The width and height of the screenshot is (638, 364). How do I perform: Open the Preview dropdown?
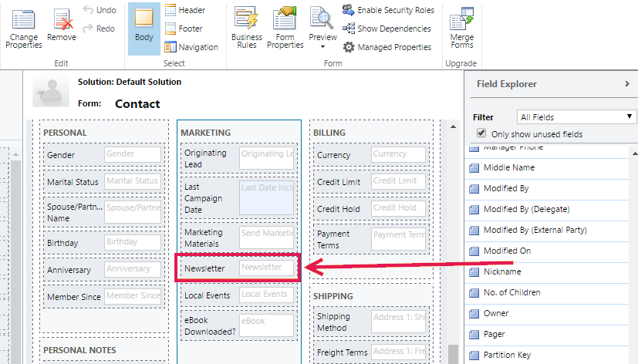coord(322,28)
